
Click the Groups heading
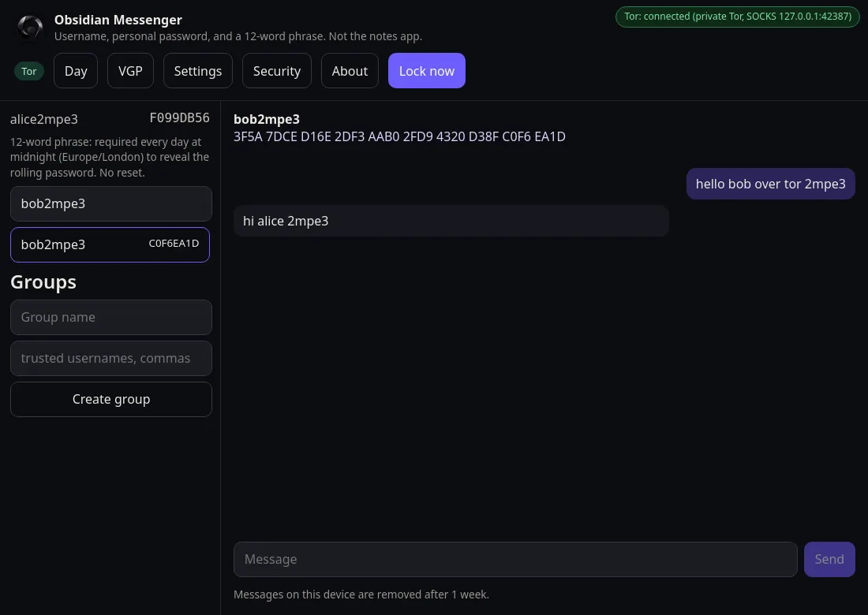(x=43, y=282)
